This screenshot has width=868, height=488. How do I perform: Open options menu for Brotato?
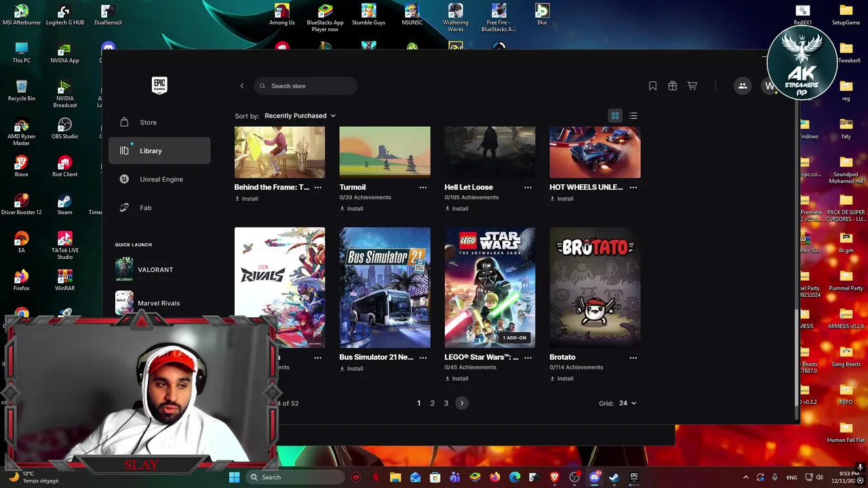633,357
